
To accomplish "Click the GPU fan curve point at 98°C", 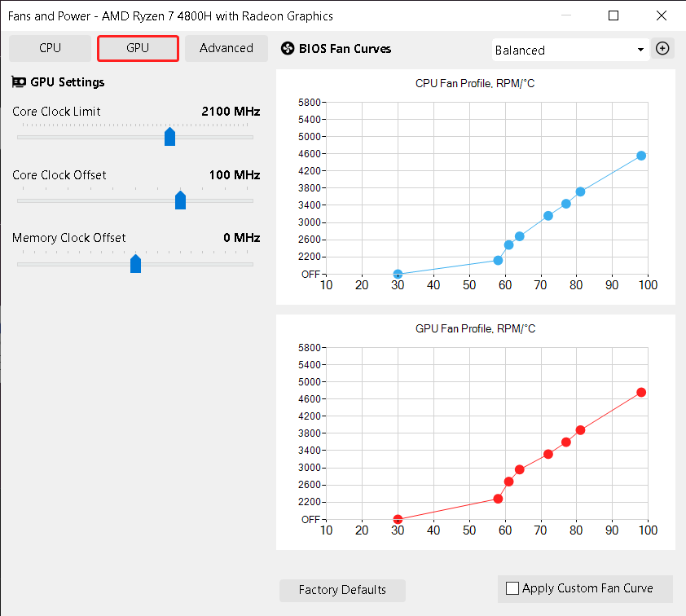I will pos(641,393).
